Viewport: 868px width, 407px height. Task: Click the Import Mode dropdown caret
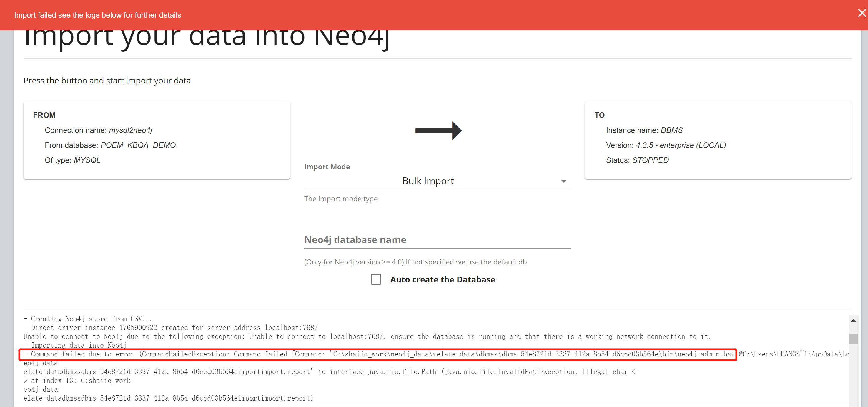[563, 181]
